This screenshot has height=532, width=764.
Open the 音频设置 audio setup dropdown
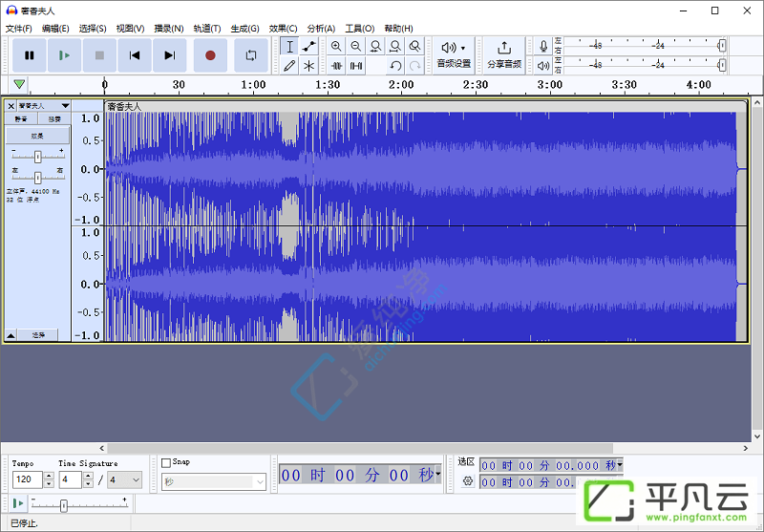coord(453,55)
